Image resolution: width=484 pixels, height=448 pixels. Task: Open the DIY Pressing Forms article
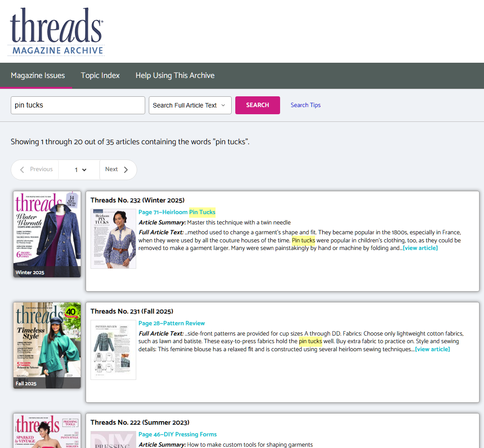(x=177, y=434)
